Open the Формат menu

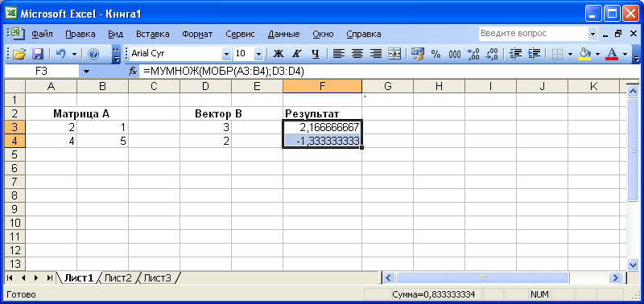point(197,34)
